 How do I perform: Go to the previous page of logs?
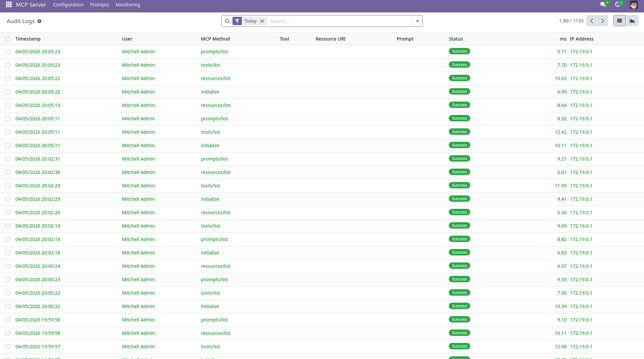592,20
